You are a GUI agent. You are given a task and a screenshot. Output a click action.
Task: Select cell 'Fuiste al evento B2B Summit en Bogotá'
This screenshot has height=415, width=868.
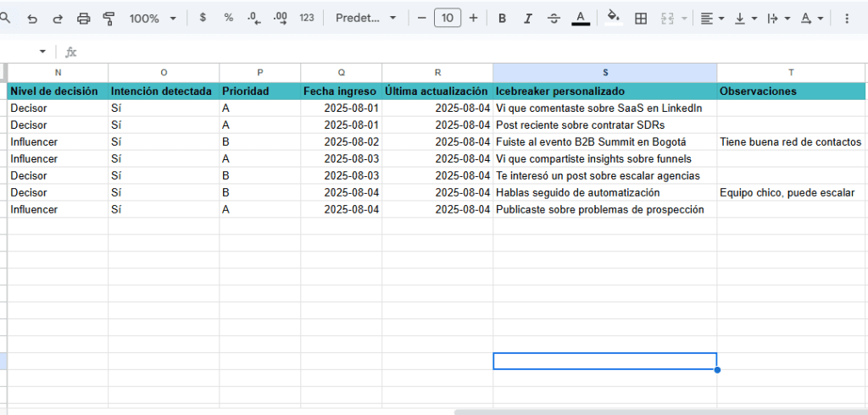click(x=604, y=142)
